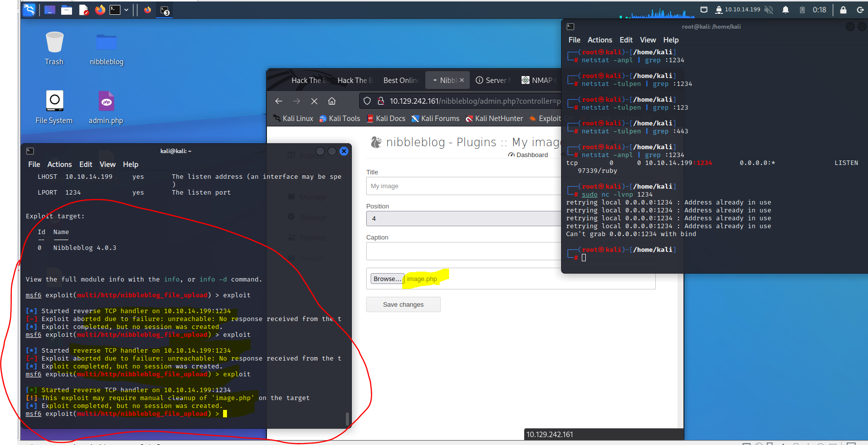The image size is (868, 445).
Task: Open Edit menu in root@kali terminal
Action: (x=626, y=40)
